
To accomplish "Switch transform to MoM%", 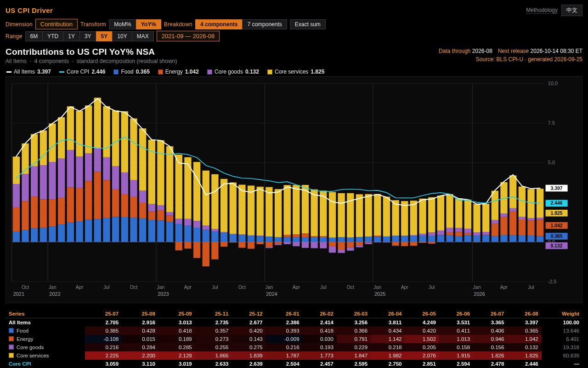I will (123, 24).
